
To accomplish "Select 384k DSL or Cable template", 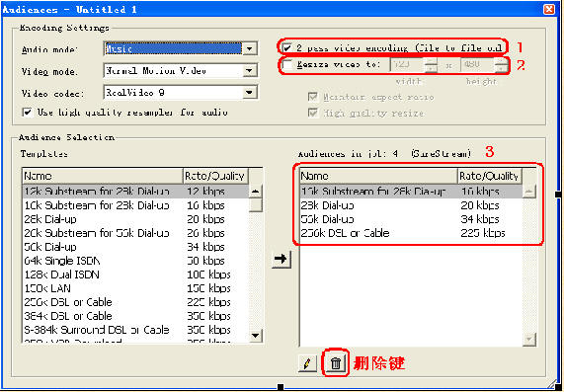I will click(x=135, y=316).
